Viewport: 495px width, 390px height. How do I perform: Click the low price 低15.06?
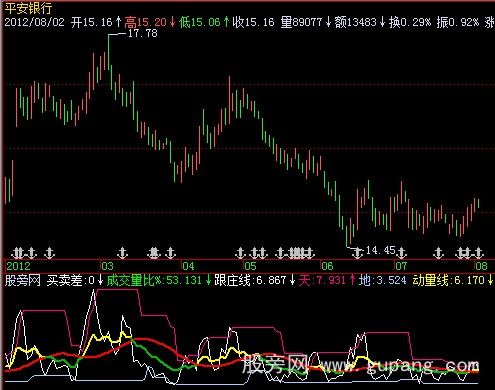(200, 22)
